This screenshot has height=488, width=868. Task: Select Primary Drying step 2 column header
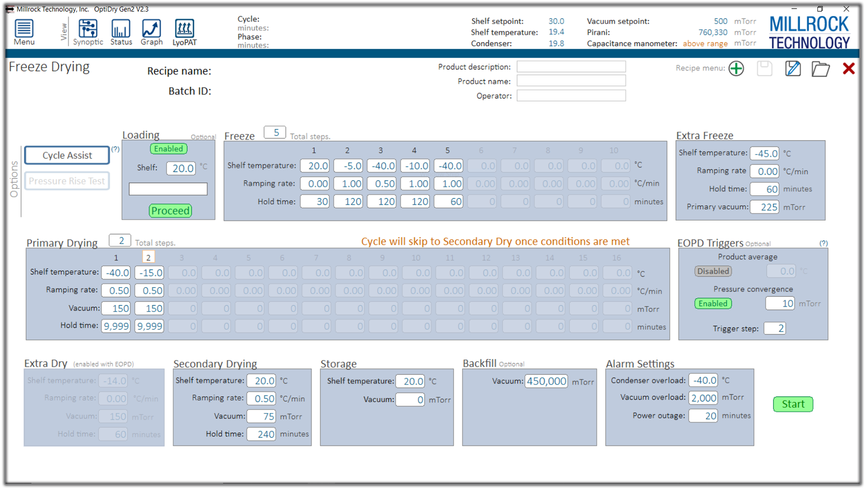148,257
